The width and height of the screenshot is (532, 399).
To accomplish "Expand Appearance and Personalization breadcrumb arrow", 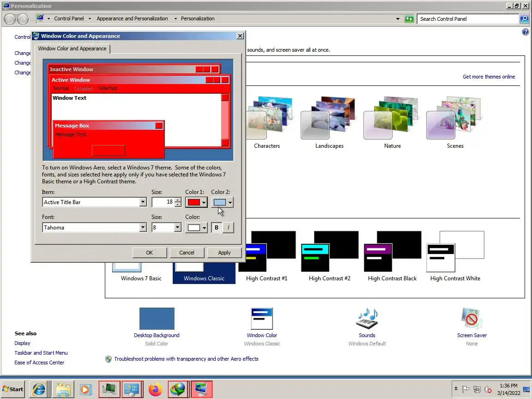I will click(x=175, y=18).
